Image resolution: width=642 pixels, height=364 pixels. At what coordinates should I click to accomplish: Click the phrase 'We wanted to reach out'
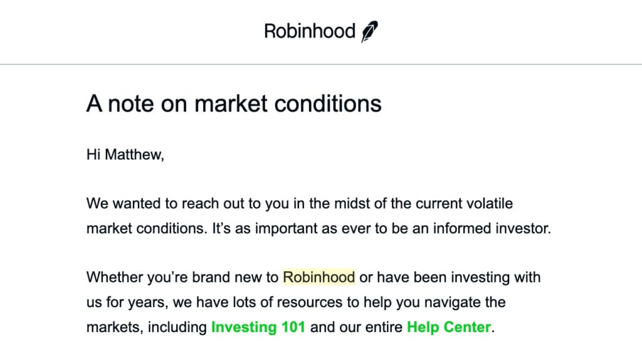(x=165, y=203)
